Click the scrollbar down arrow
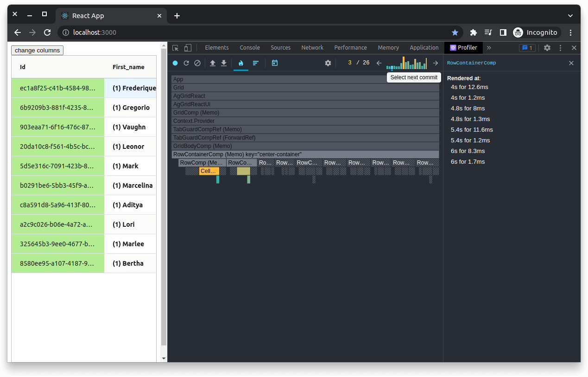The height and width of the screenshot is (377, 588). tap(163, 358)
